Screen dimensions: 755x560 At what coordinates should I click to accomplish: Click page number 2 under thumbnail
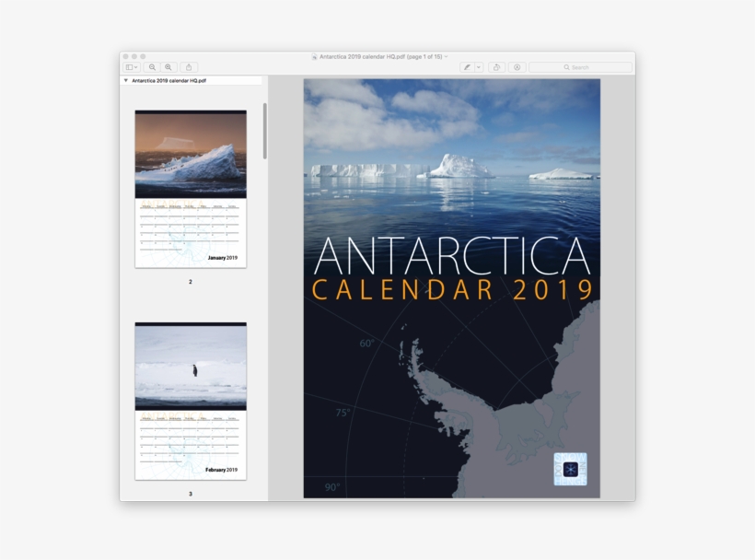(191, 282)
